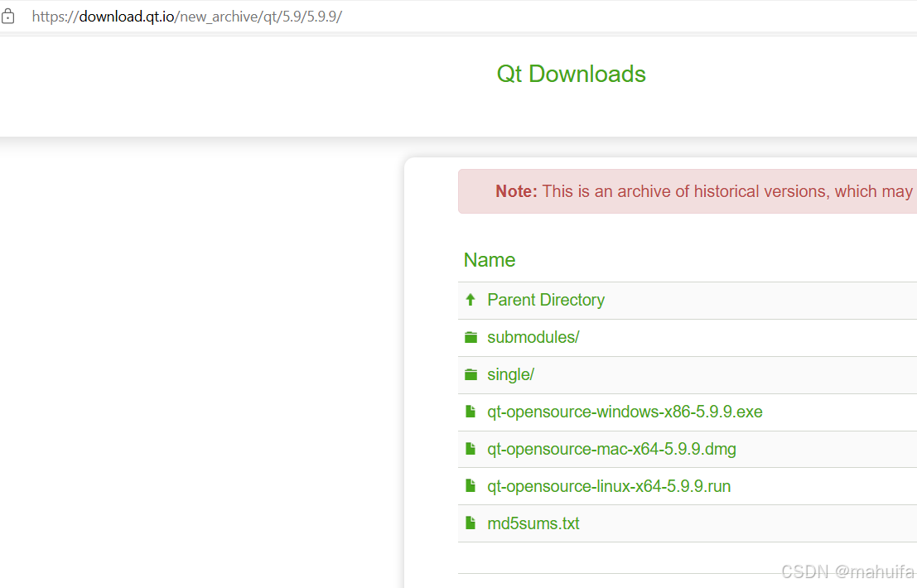Open the md5sums.txt file link
The height and width of the screenshot is (588, 917).
tap(533, 523)
